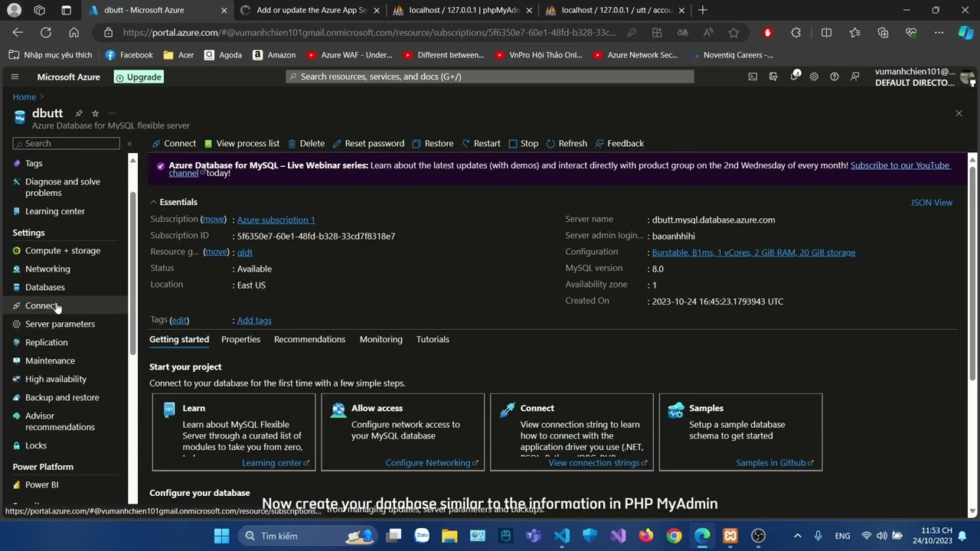Open Maintenance settings
The height and width of the screenshot is (551, 980).
tap(50, 360)
